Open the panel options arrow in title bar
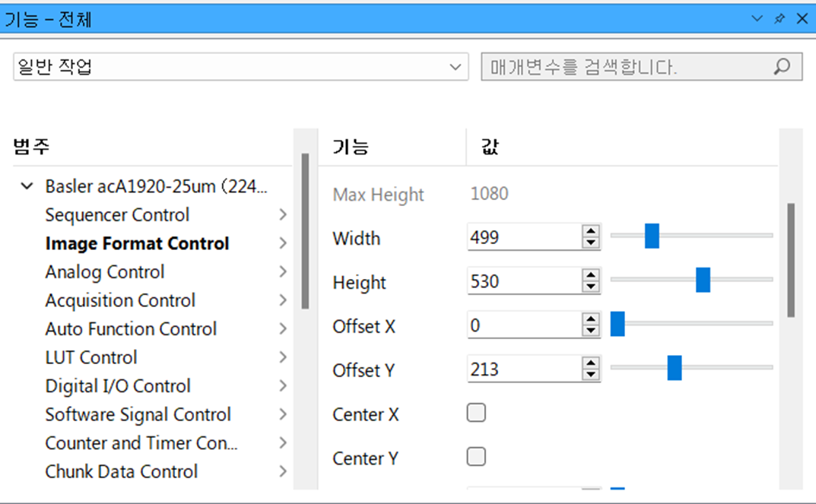The image size is (816, 504). click(x=757, y=18)
